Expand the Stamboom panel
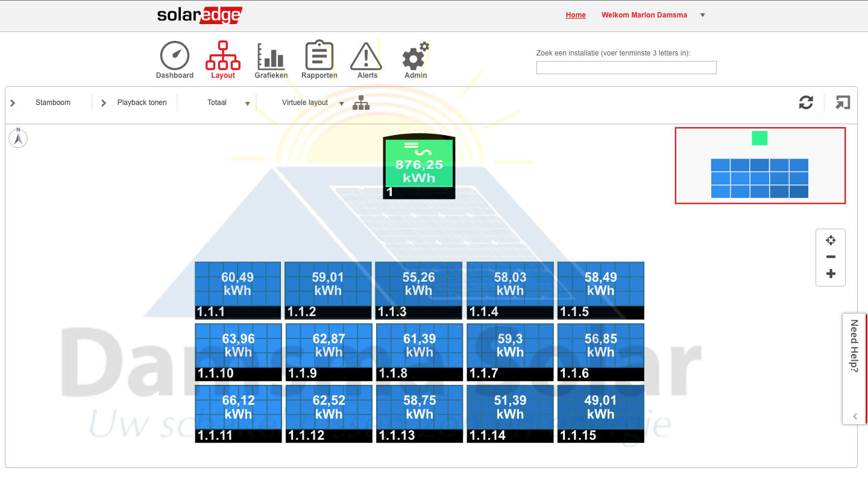Screen dimensions: 868x485 pyautogui.click(x=13, y=103)
